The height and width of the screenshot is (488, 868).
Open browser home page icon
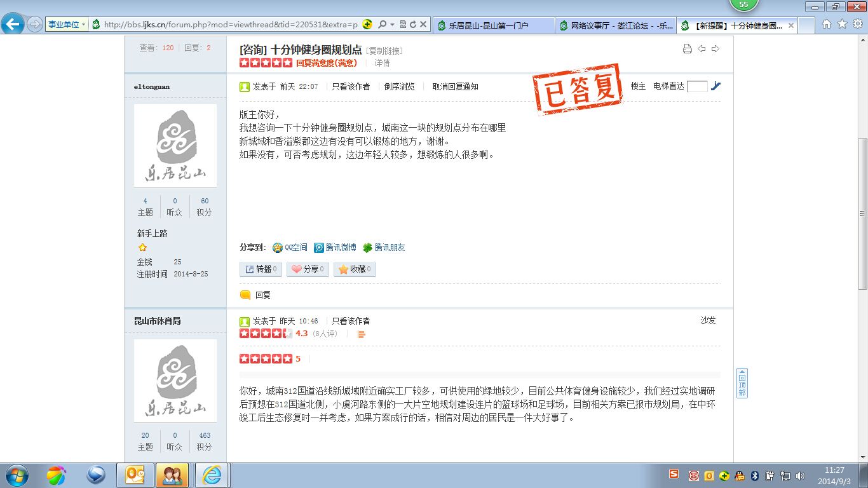click(x=826, y=24)
